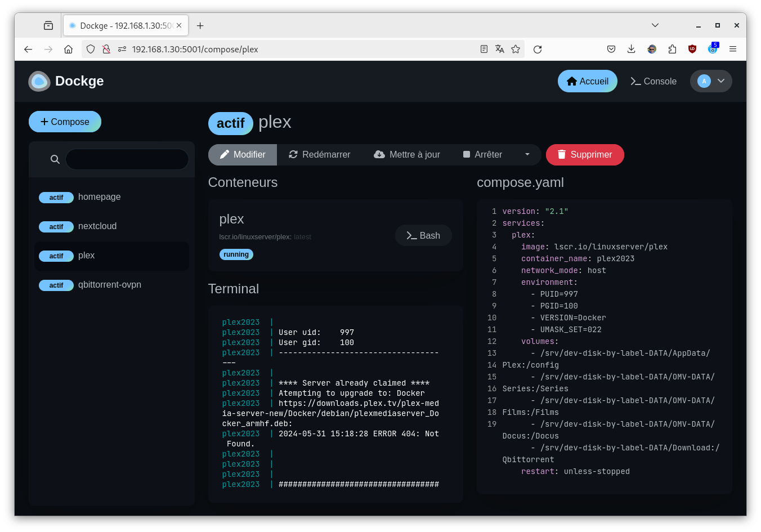Select the plex stack in sidebar
The width and height of the screenshot is (761, 532).
click(x=111, y=256)
